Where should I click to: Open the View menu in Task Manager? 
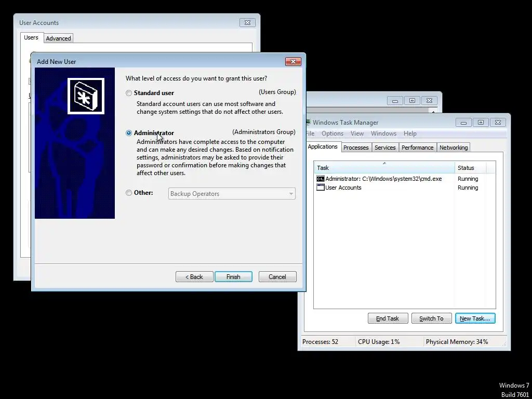(357, 134)
